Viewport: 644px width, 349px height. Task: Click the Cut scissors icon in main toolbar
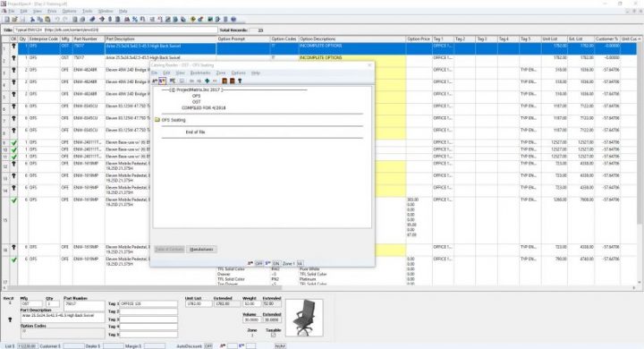click(x=32, y=20)
